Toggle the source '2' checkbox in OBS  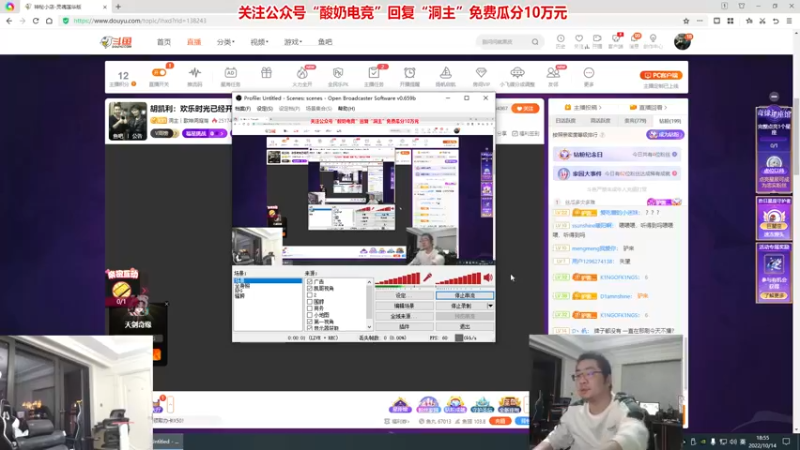[310, 295]
